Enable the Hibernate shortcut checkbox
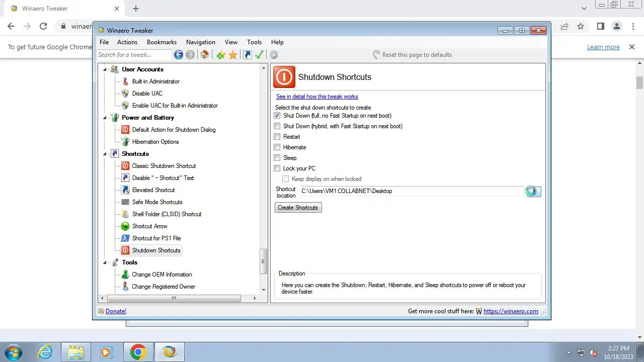The height and width of the screenshot is (362, 644). tap(277, 147)
